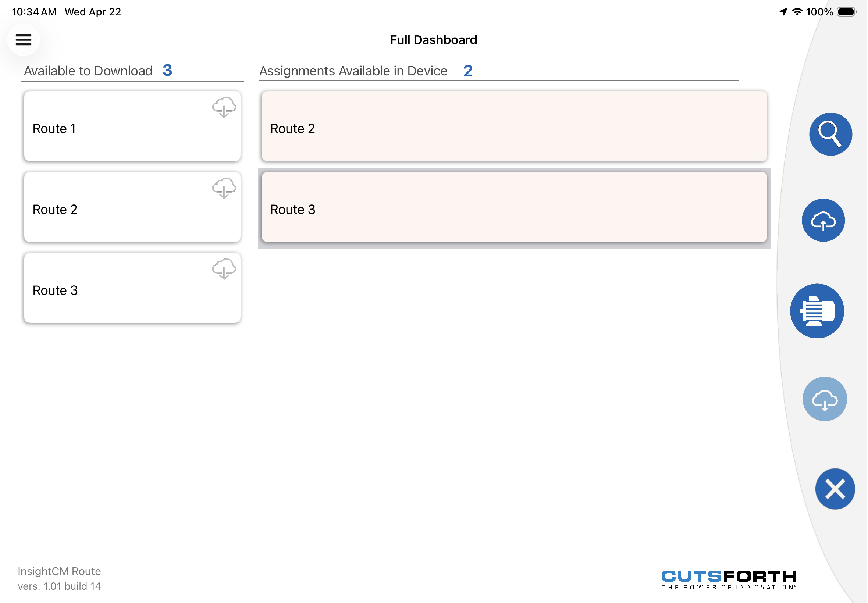
Task: Open Route 2 assignment in device
Action: click(514, 126)
